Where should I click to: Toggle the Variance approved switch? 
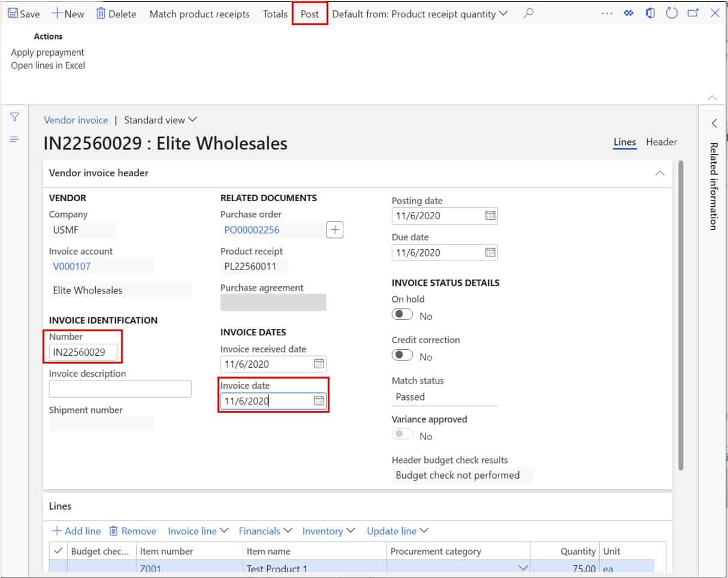(x=402, y=435)
